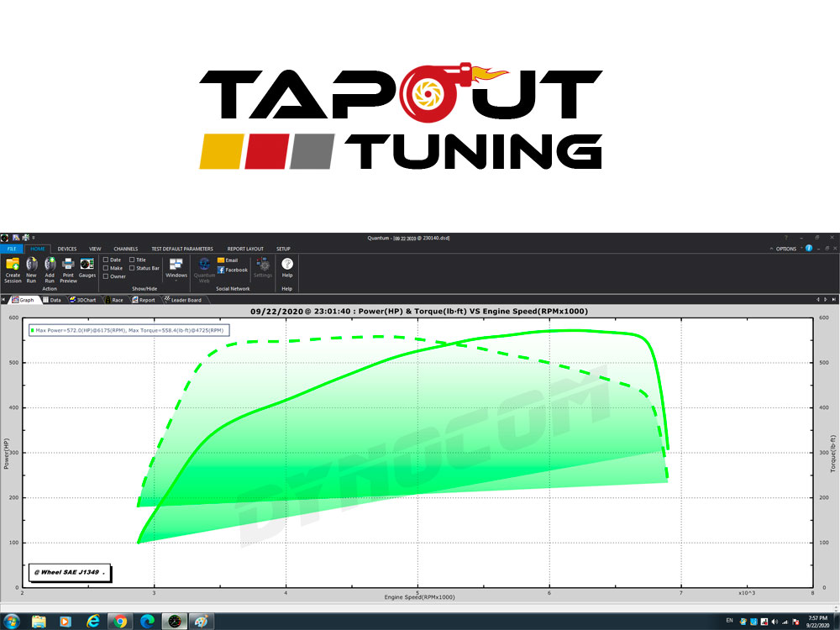Switch to the CHANNELS ribbon tab
The image size is (840, 630).
(x=125, y=249)
